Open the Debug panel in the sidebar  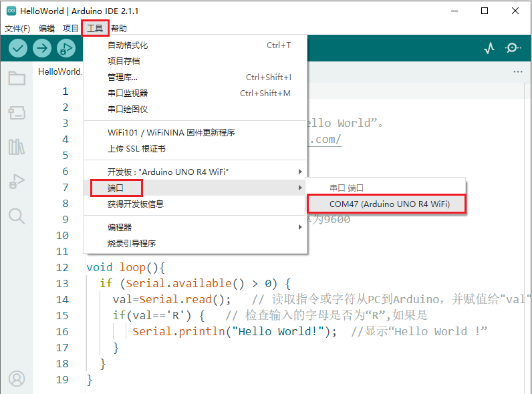point(17,181)
